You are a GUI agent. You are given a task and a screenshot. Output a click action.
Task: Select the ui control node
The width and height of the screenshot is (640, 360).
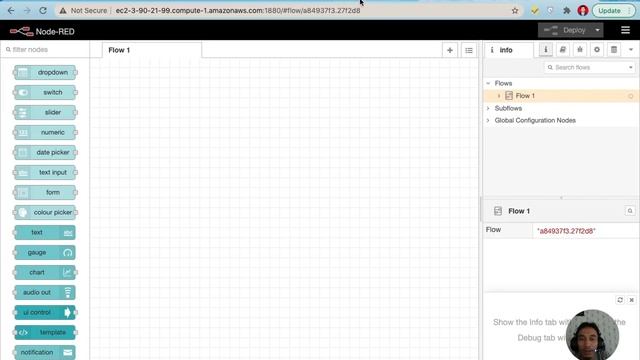click(x=45, y=313)
